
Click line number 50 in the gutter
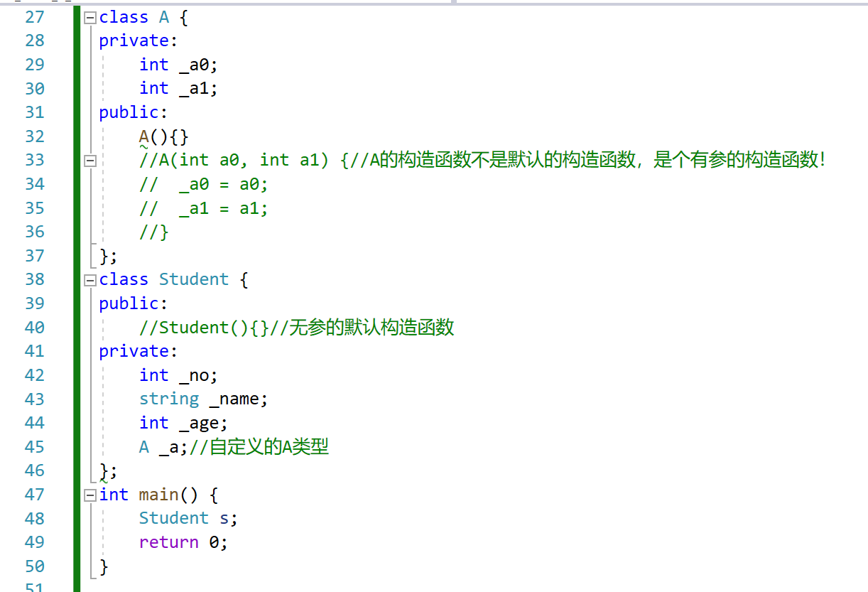pyautogui.click(x=35, y=566)
